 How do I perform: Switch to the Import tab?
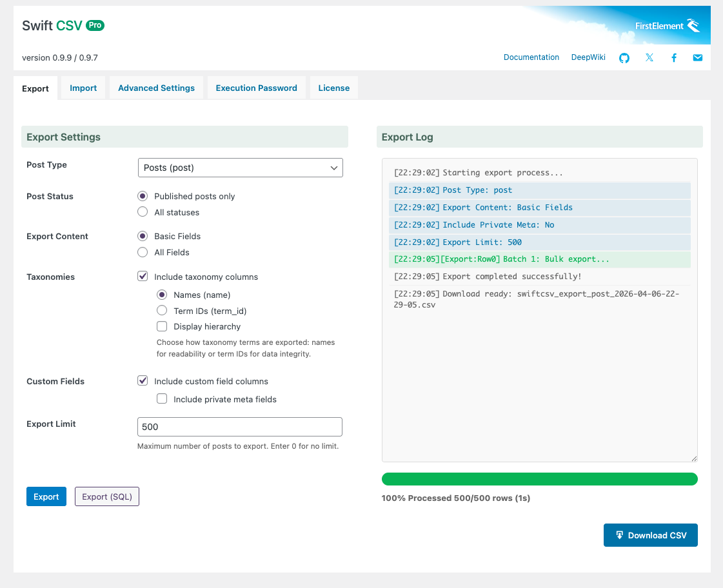[83, 88]
